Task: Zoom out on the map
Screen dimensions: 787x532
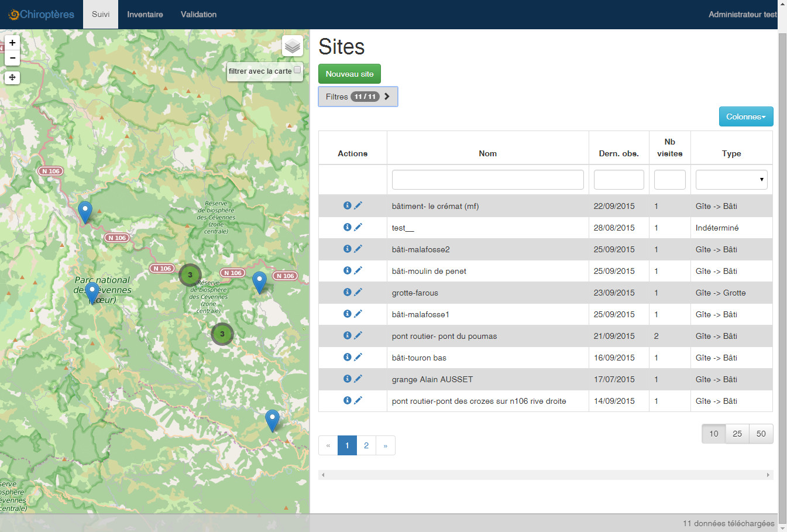Action: (x=12, y=58)
